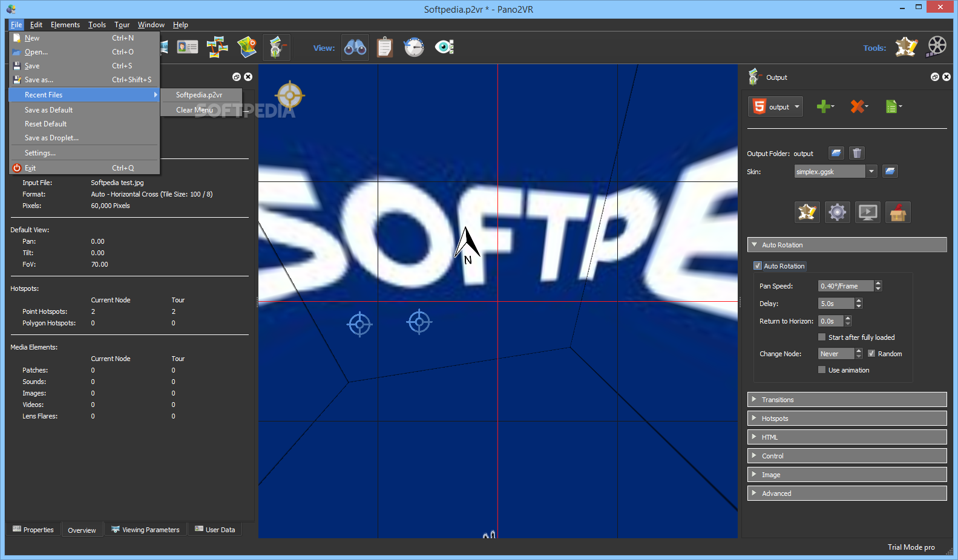
Task: Enable the Use animation checkbox
Action: coord(822,370)
